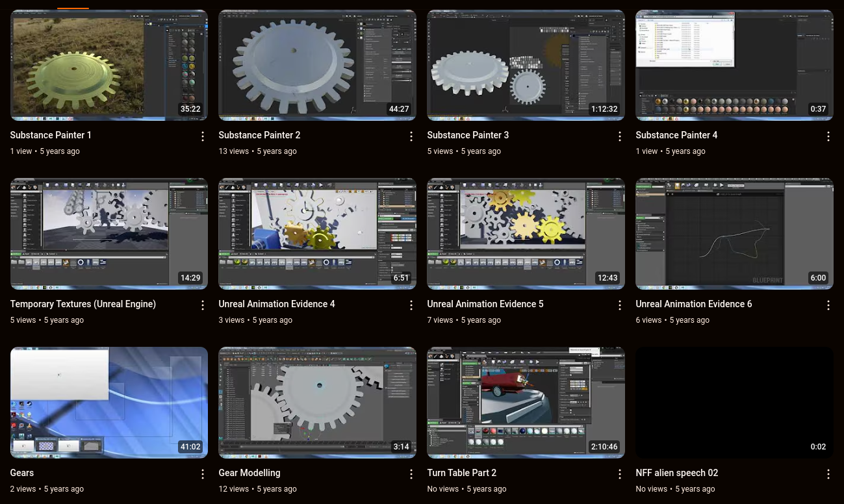The width and height of the screenshot is (844, 504).
Task: Open more options for Unreal Animation Evidence 4
Action: tap(411, 305)
